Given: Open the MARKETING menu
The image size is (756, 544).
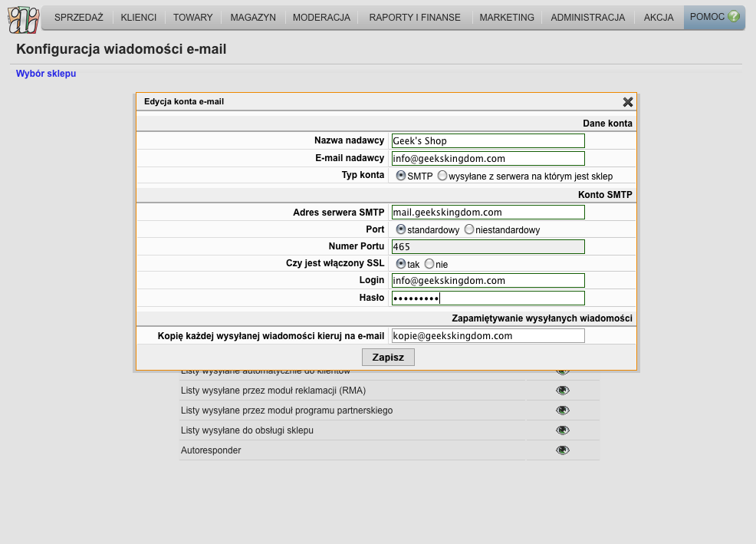Looking at the screenshot, I should click(507, 18).
